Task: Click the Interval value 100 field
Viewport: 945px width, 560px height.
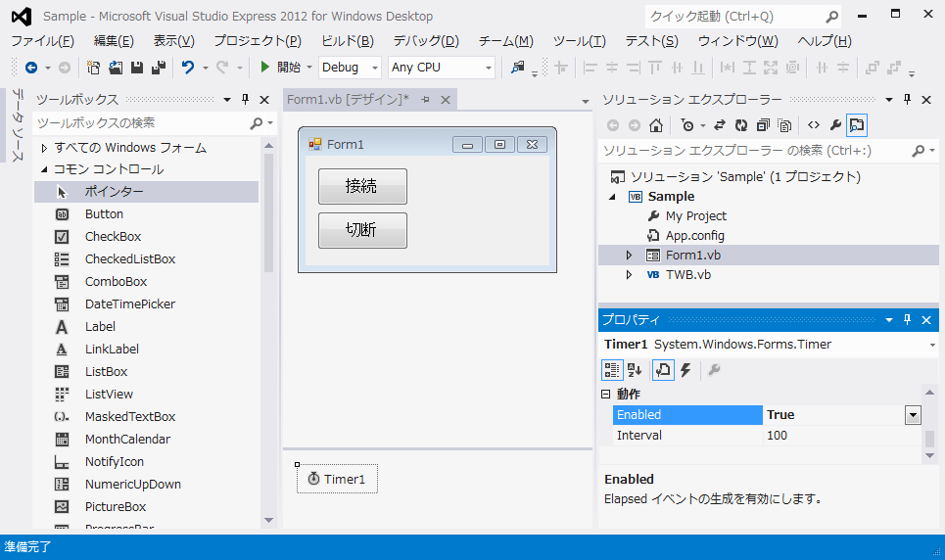Action: click(x=842, y=436)
